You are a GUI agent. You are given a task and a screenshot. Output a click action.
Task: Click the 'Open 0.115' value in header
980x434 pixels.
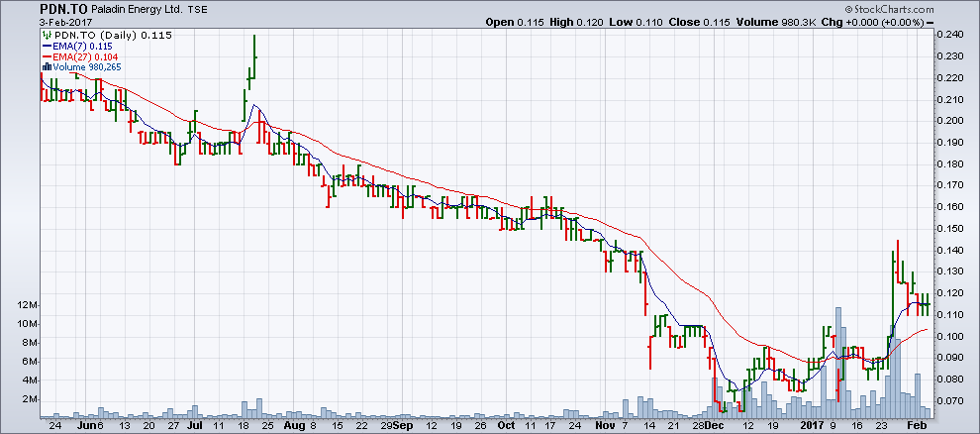516,23
